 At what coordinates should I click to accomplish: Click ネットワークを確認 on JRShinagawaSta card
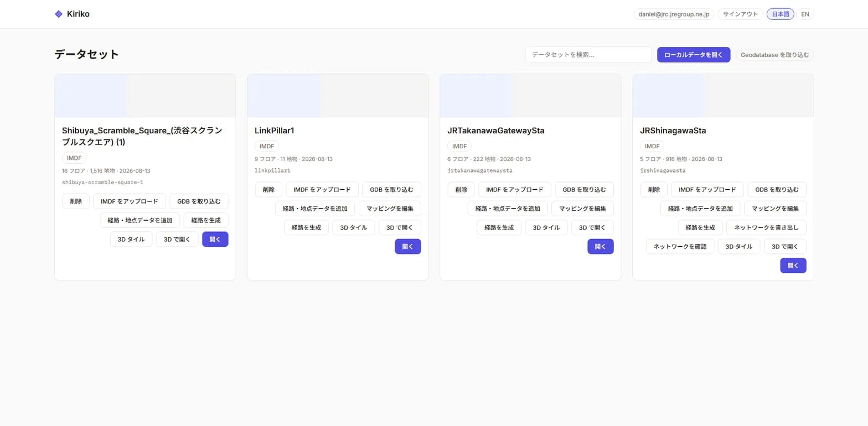tap(680, 246)
